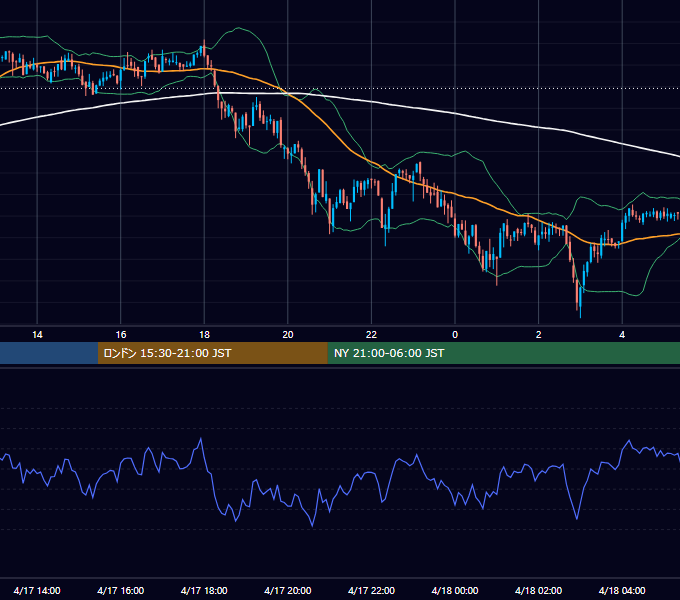
Task: Click the 20 hour axis label
Action: coord(288,335)
